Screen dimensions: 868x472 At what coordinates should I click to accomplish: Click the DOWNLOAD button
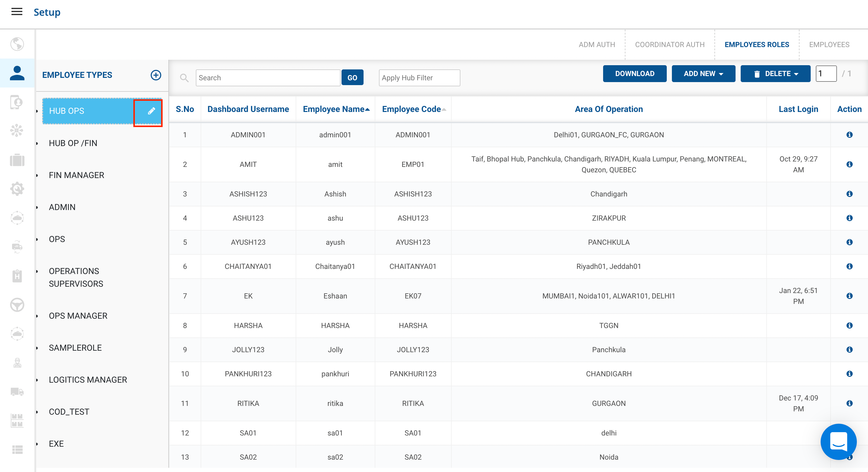(x=634, y=74)
